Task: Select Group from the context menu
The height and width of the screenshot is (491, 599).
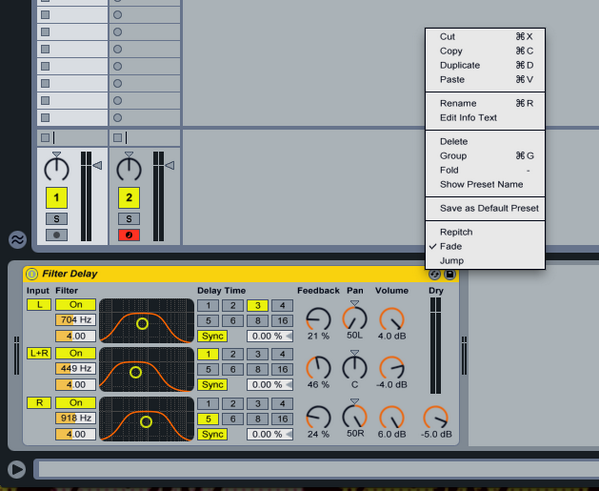Action: [x=485, y=156]
